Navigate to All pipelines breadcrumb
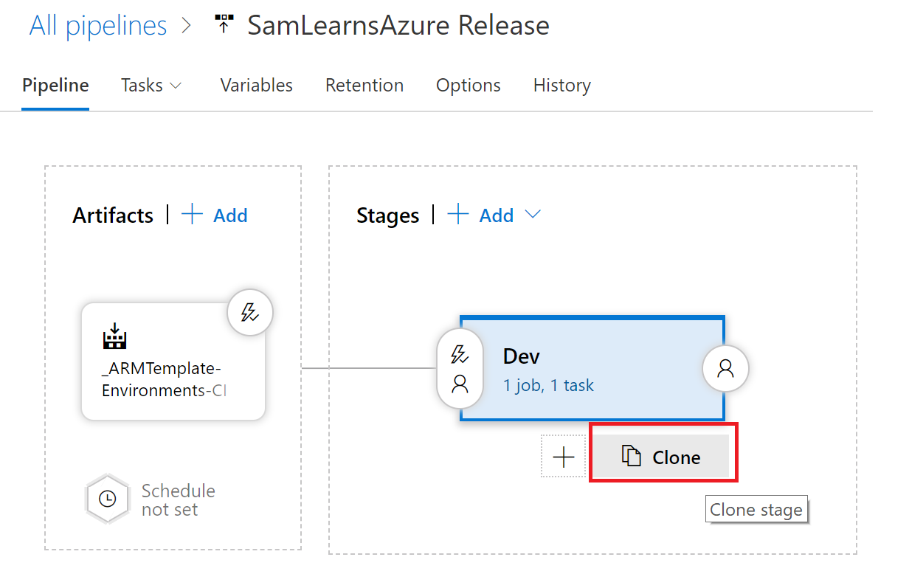The width and height of the screenshot is (909, 588). click(x=97, y=25)
